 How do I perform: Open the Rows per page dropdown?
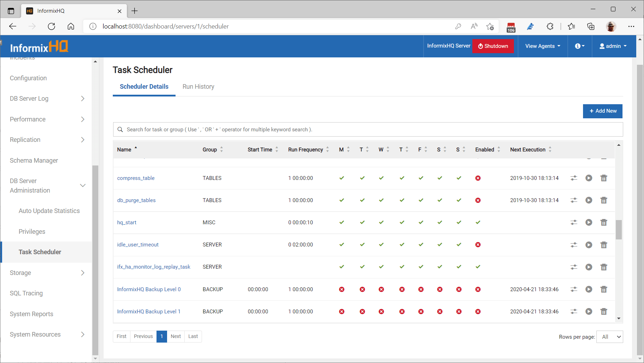coord(609,337)
